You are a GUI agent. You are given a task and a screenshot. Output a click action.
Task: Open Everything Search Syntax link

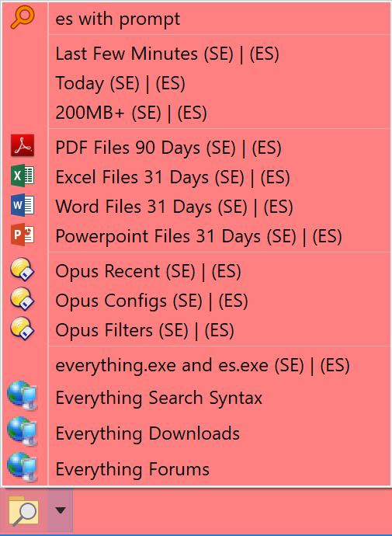coord(220,398)
